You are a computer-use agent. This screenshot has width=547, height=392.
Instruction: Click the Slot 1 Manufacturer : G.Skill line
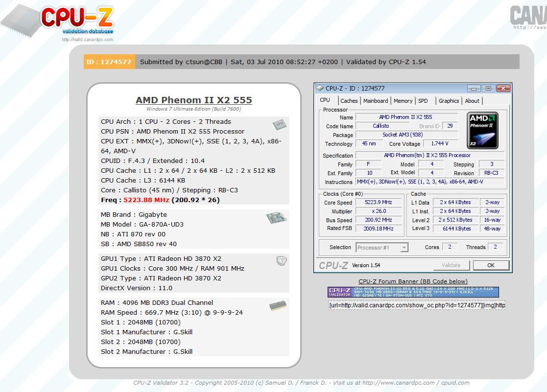[146, 332]
